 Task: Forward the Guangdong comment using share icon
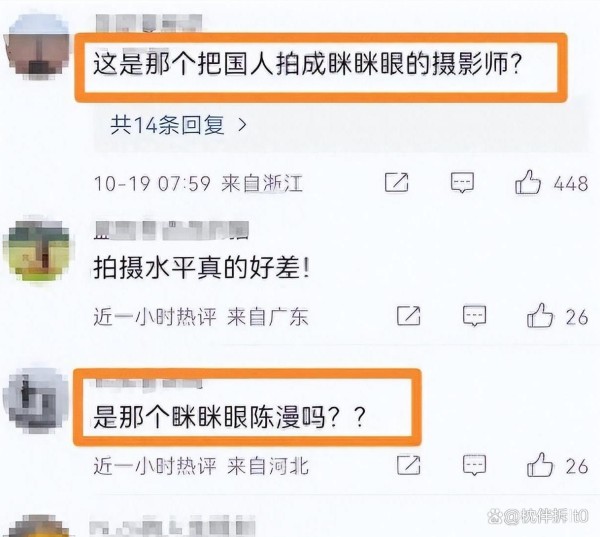[x=409, y=316]
